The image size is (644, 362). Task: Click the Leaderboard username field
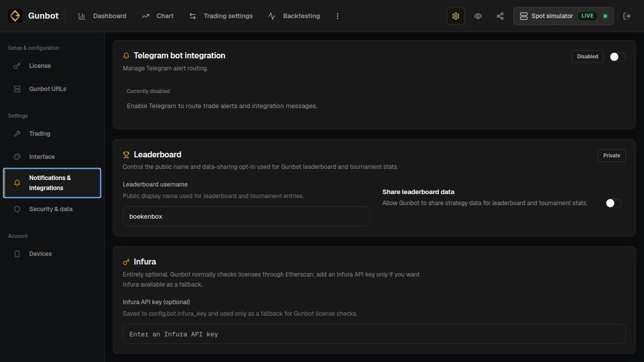coord(247,216)
